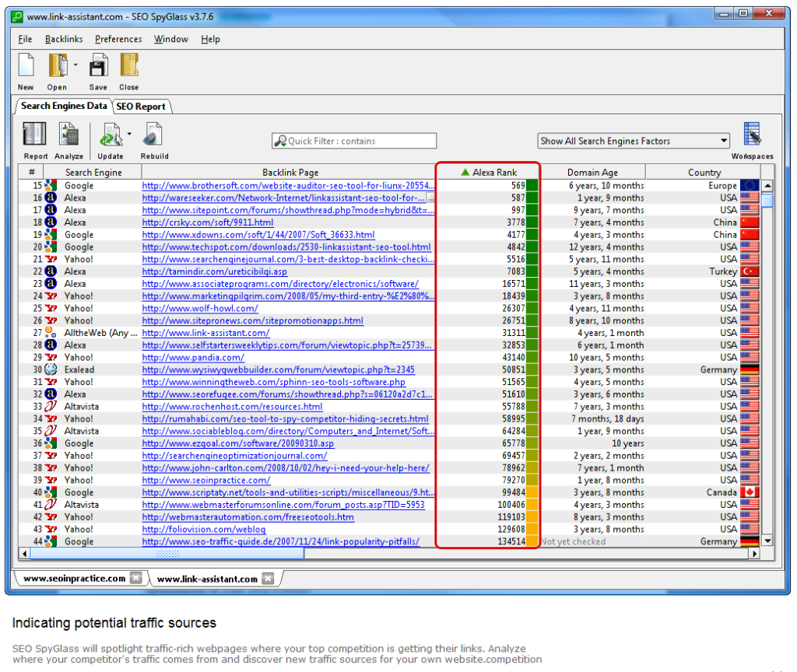
Task: Open the File menu
Action: 25,39
